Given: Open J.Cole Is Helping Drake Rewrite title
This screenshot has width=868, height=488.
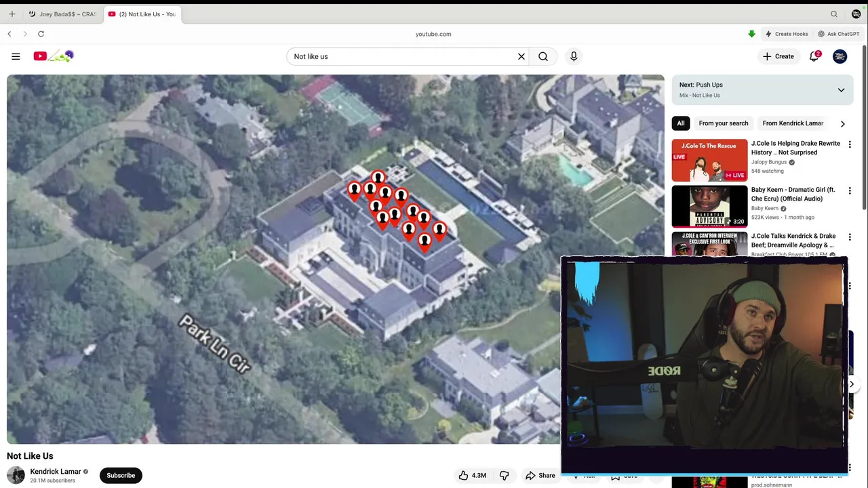Looking at the screenshot, I should coord(795,148).
